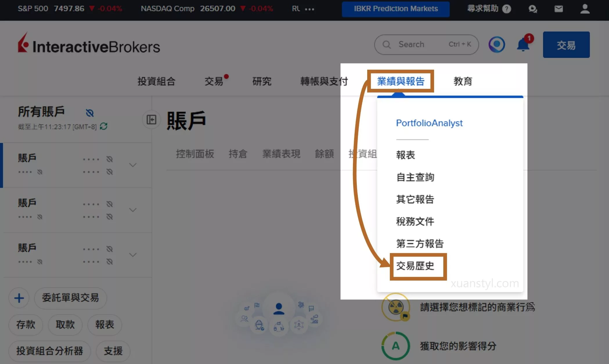Select PortfolioAnalyst from the menu
The image size is (609, 364).
[429, 123]
